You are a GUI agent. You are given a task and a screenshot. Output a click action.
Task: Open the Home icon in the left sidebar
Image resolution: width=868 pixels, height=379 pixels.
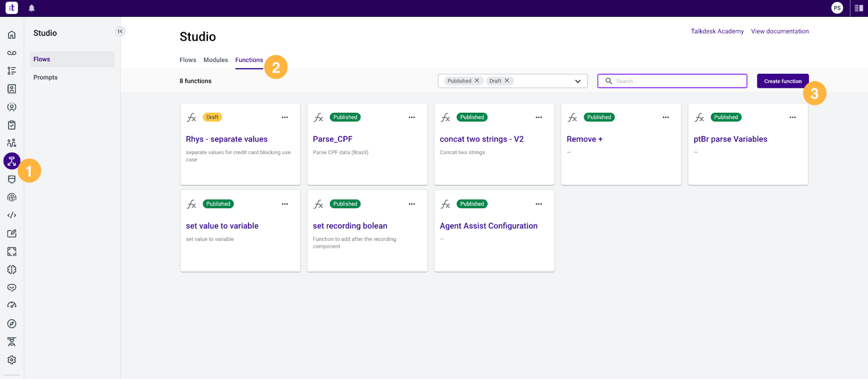click(11, 35)
